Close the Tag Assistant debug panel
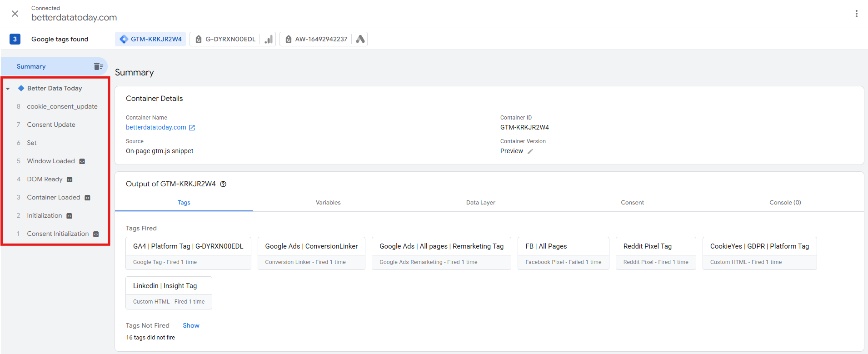Viewport: 868px width, 354px height. (15, 14)
